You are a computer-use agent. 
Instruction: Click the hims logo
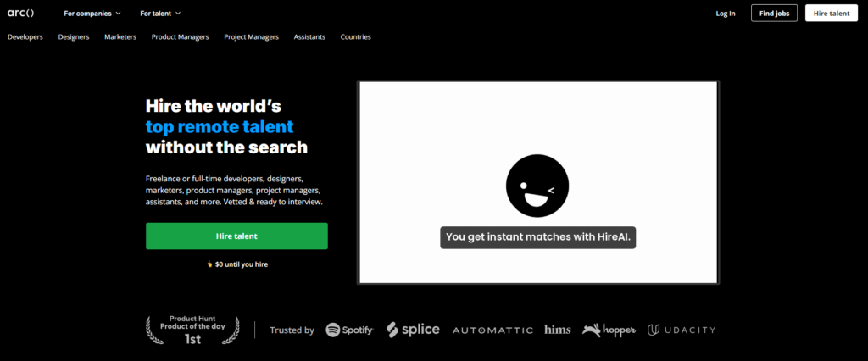(x=558, y=330)
